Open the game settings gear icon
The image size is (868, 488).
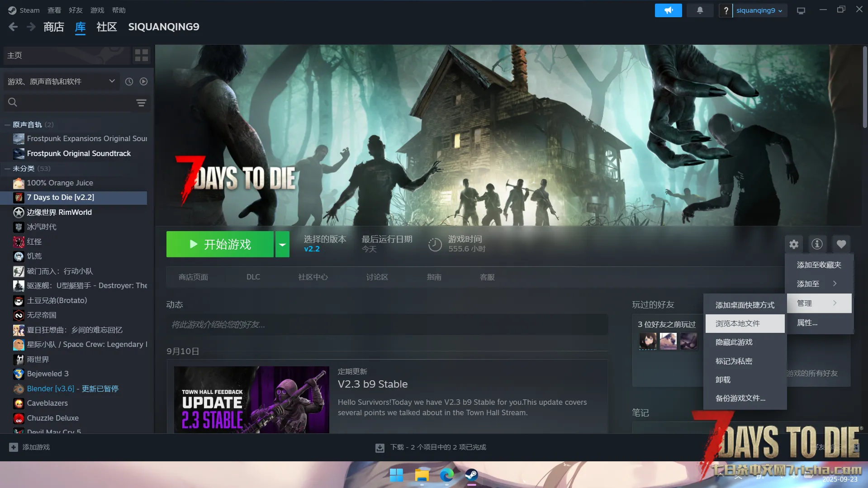click(x=793, y=244)
